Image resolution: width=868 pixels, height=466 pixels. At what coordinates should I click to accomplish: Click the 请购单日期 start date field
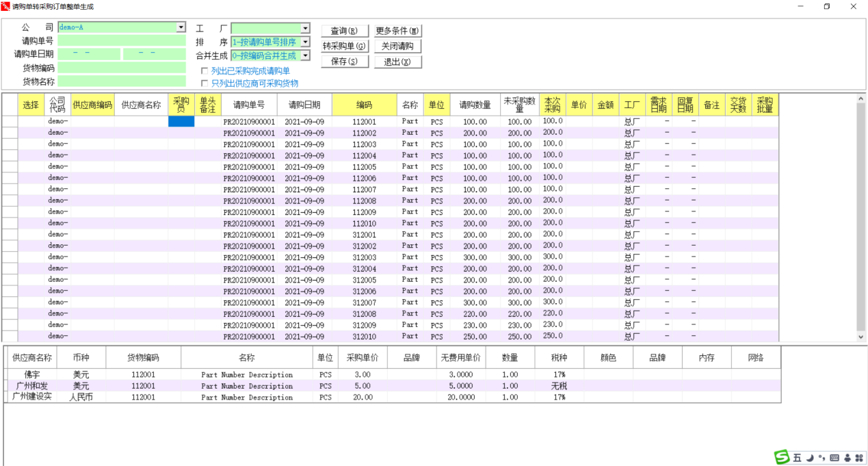tap(89, 54)
